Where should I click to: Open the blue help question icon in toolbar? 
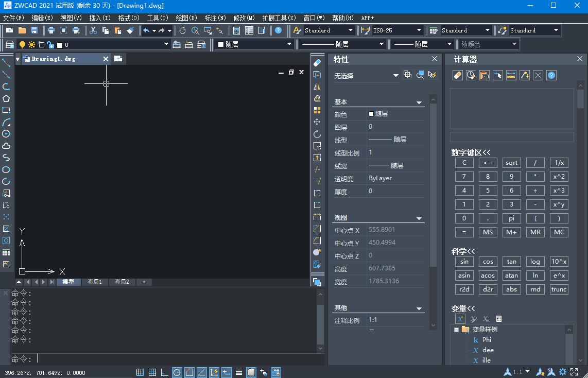coord(278,30)
